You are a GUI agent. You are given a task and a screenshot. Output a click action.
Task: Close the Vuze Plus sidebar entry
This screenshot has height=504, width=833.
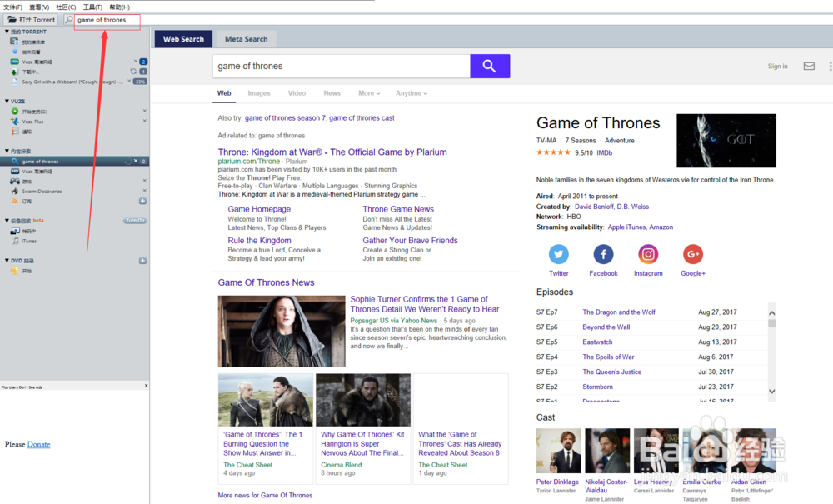click(144, 121)
